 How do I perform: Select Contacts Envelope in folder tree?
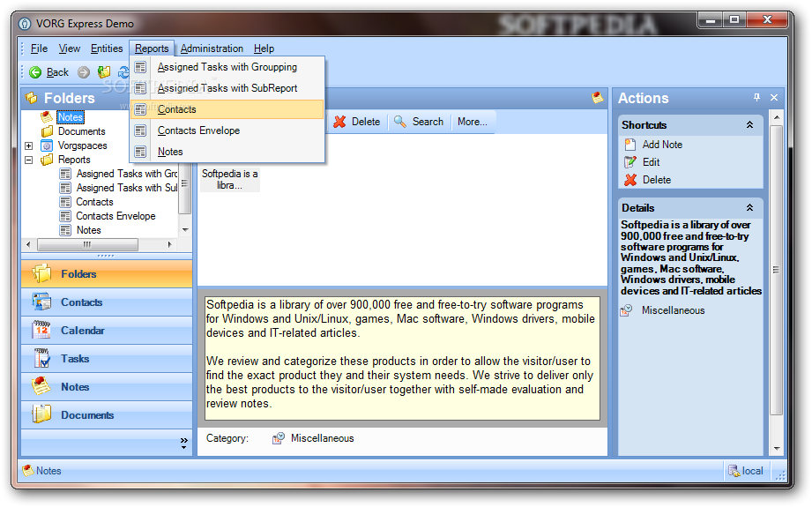tap(115, 216)
